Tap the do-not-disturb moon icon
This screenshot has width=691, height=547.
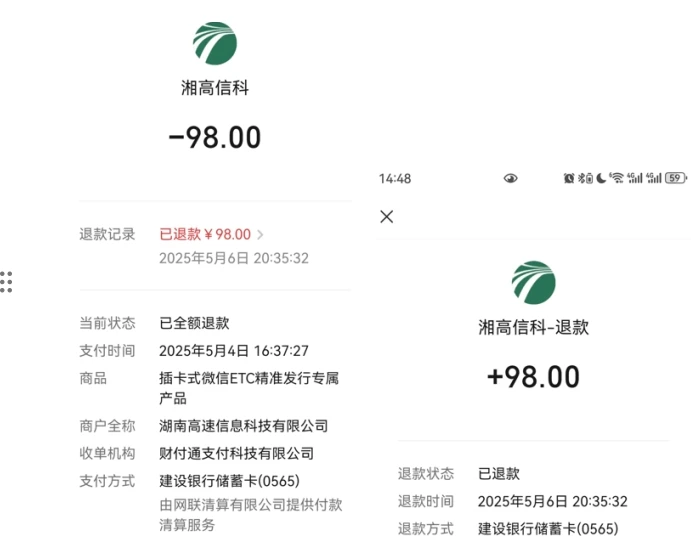601,178
